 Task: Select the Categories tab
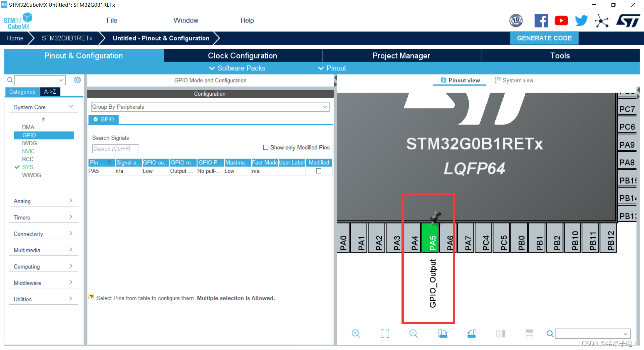coord(22,92)
